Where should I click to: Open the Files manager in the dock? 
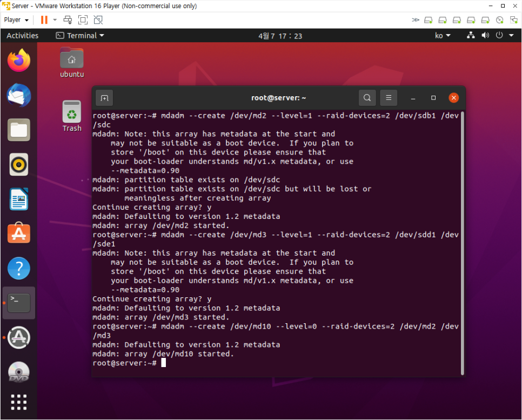pos(19,130)
